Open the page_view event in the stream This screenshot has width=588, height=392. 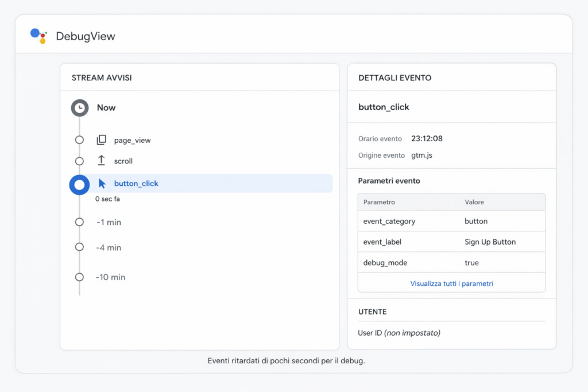(x=133, y=140)
